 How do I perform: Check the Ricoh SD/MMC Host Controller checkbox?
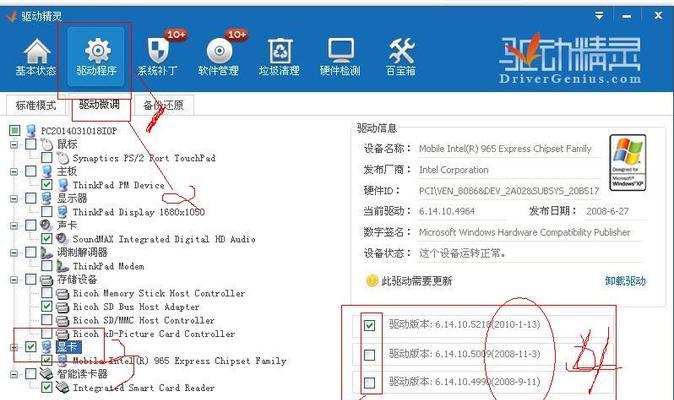[x=47, y=320]
